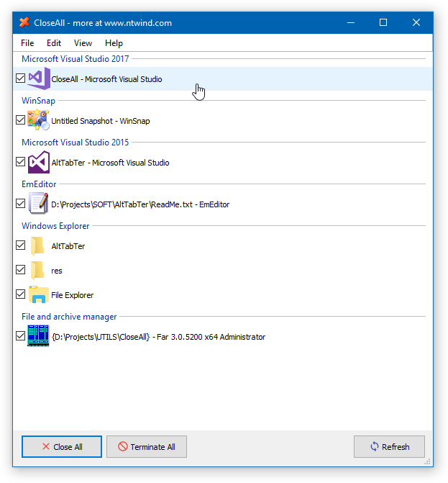Click the WinSnap application icon
The height and width of the screenshot is (483, 448).
tap(38, 120)
